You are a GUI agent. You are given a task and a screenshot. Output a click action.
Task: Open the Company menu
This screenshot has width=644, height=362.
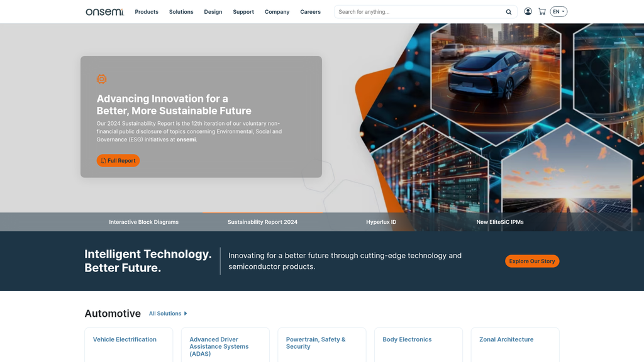point(277,12)
